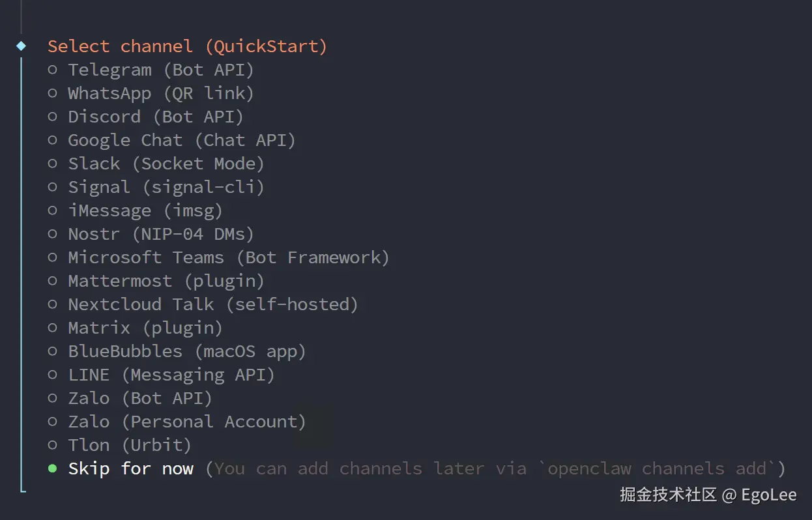Viewport: 812px width, 520px height.
Task: Select Slack in Socket Mode
Action: 166,164
